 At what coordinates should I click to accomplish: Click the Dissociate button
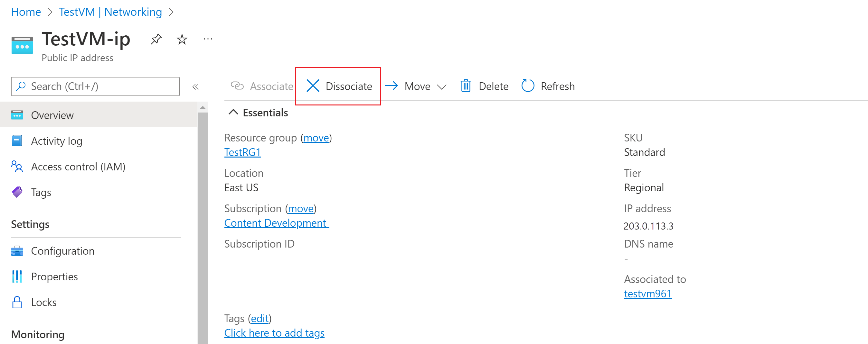pos(339,86)
